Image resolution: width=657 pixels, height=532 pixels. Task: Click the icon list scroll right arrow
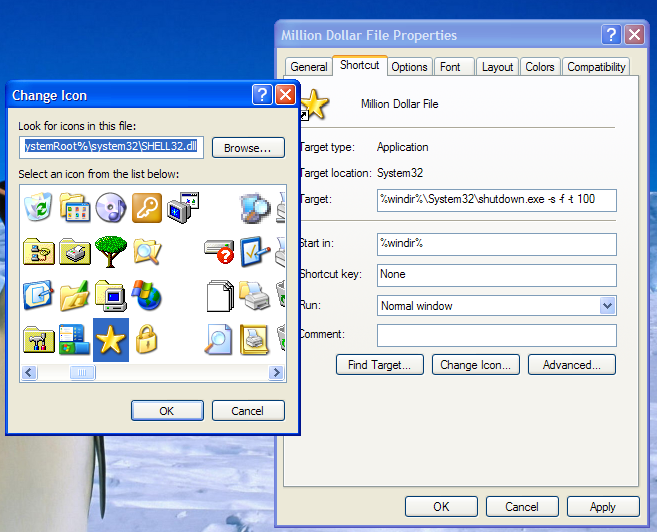click(x=276, y=372)
